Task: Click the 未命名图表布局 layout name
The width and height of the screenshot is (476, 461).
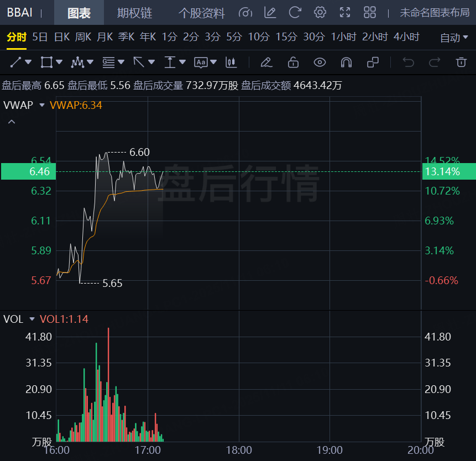Action: pos(435,13)
